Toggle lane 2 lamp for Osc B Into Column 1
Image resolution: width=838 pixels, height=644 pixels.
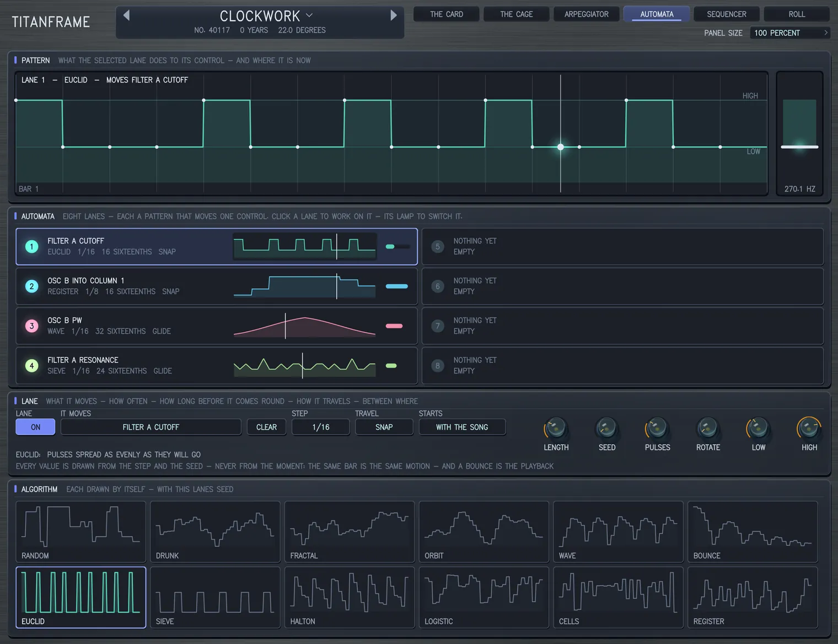32,286
